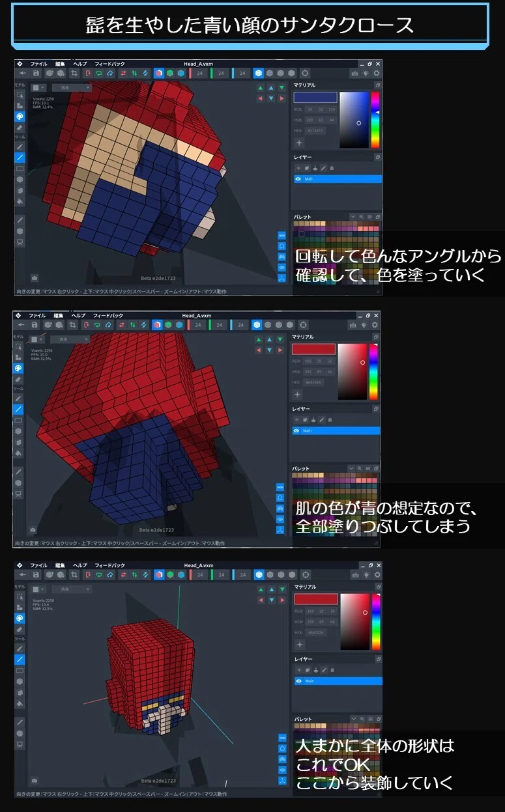505x812 pixels.
Task: Click the camera screenshot icon in the blue-material screenshot
Action: [34, 277]
